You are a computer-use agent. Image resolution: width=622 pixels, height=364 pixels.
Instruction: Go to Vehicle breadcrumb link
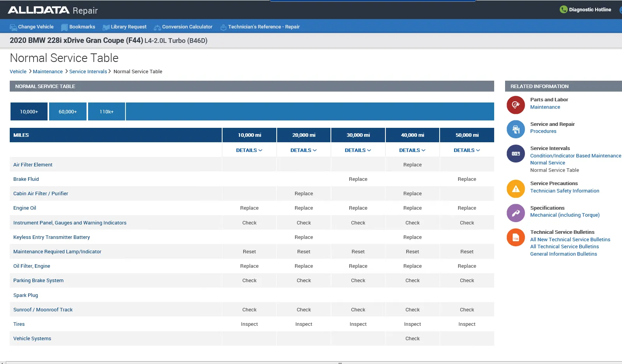click(x=18, y=72)
